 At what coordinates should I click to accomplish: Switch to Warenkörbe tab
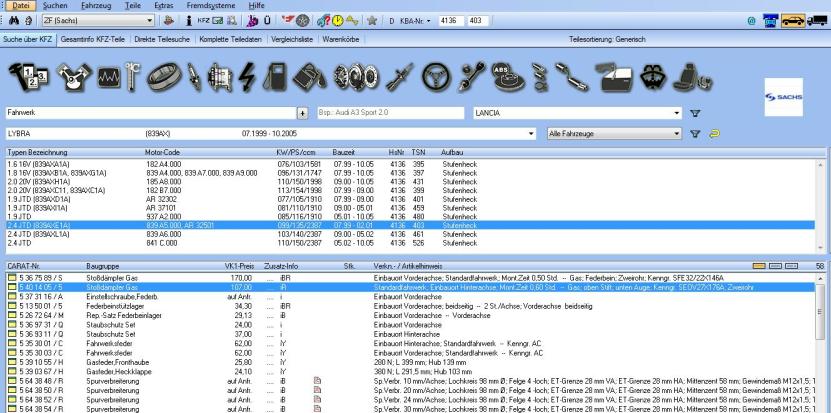[341, 39]
